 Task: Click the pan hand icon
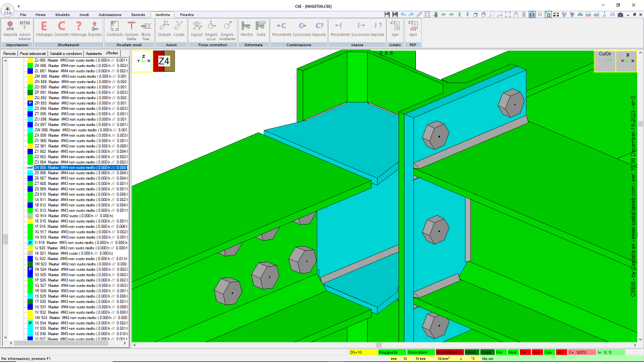435,14
